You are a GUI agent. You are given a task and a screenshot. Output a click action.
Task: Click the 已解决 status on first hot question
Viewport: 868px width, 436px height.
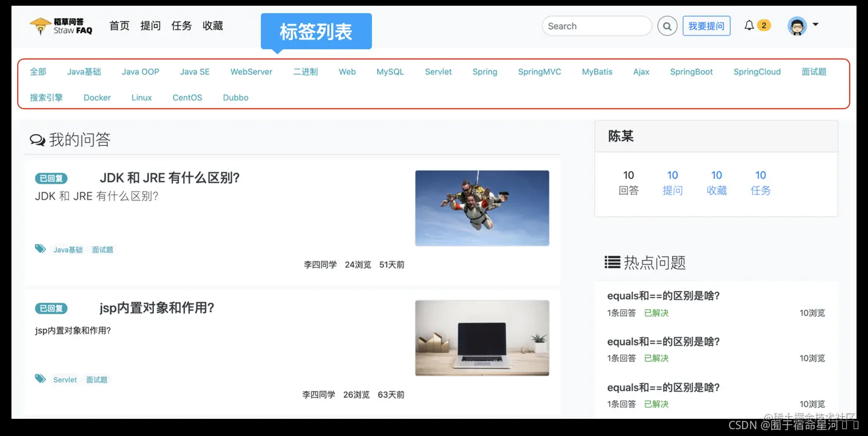[656, 313]
